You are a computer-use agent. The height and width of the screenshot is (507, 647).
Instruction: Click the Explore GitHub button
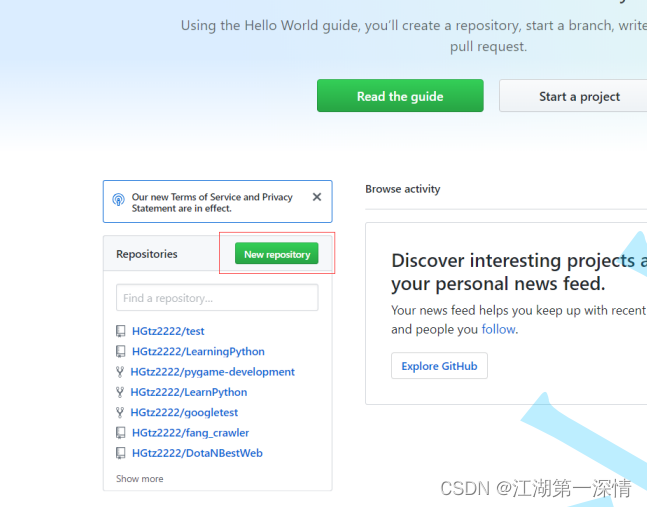tap(439, 366)
